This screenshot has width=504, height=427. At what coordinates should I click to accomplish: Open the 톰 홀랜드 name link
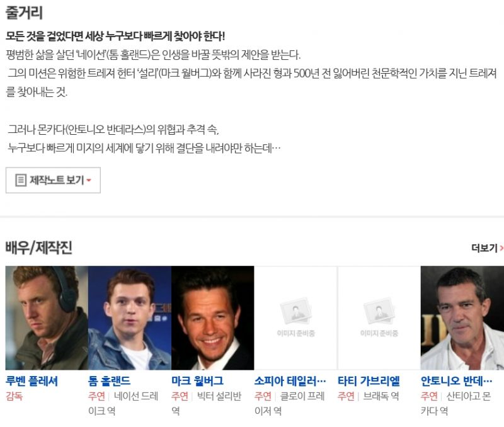pos(109,381)
